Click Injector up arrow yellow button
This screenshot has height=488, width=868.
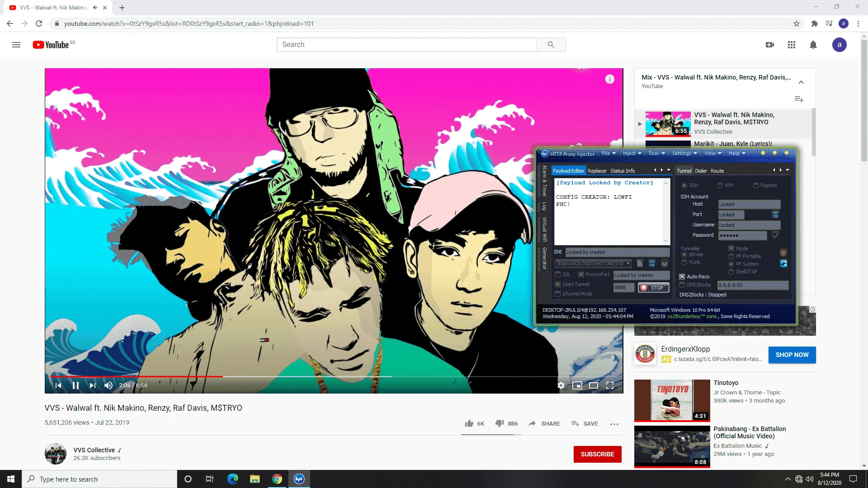point(775,153)
